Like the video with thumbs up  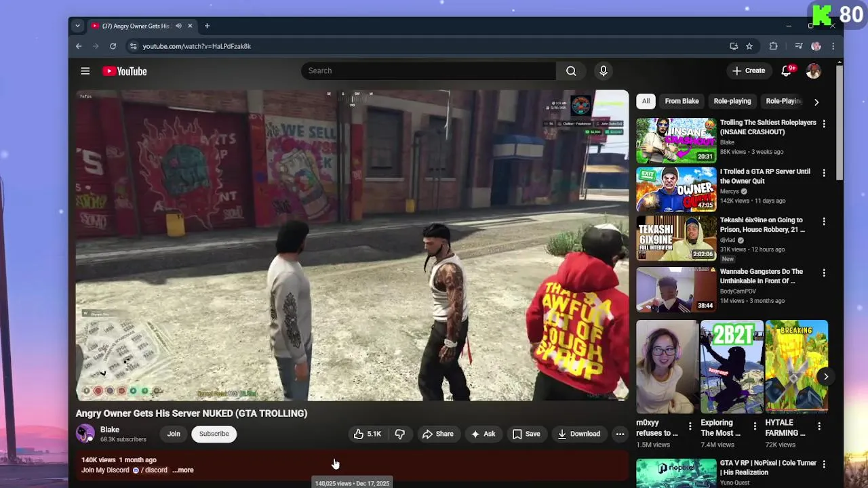367,434
